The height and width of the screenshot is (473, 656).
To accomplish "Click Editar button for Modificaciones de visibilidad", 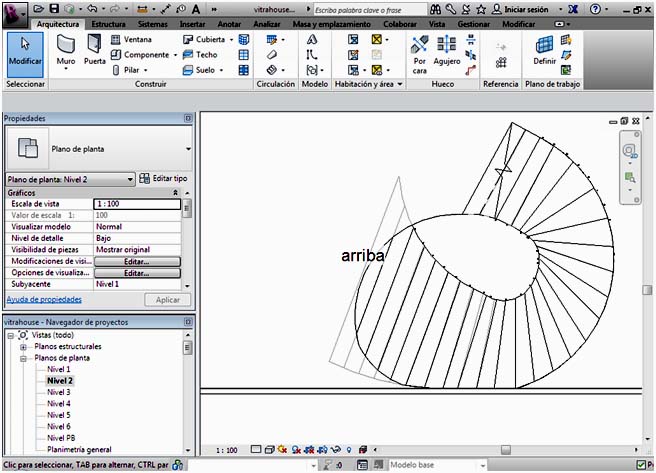I will point(136,261).
